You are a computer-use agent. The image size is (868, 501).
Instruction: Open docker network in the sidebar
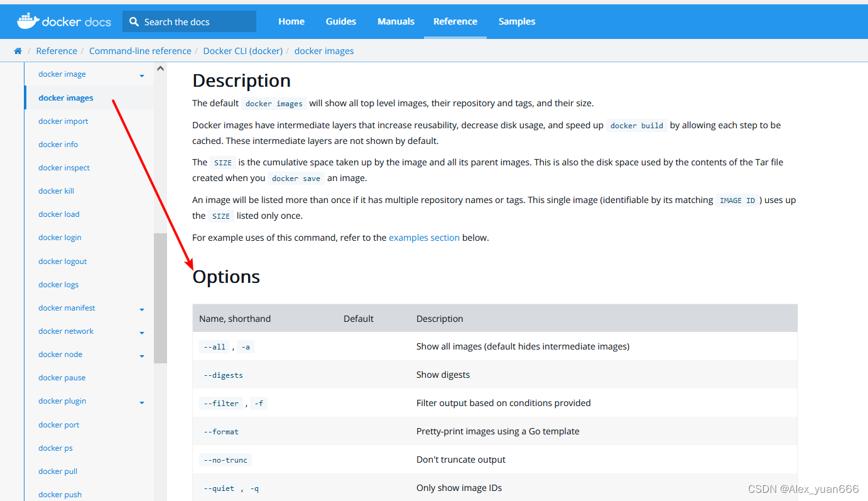[66, 331]
